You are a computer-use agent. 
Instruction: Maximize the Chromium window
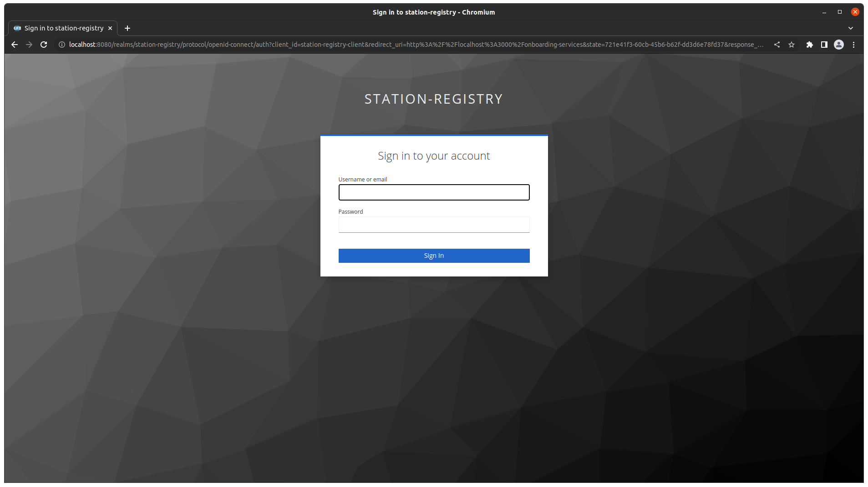(x=840, y=12)
